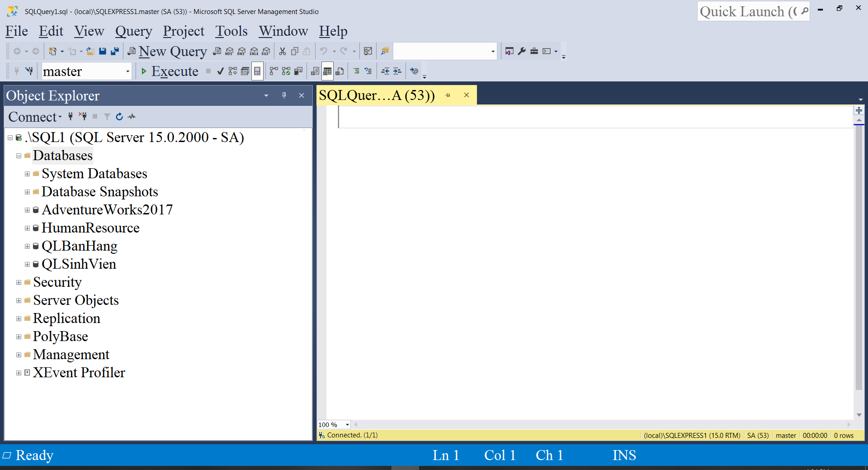
Task: Display estimated execution plan
Action: tap(232, 71)
